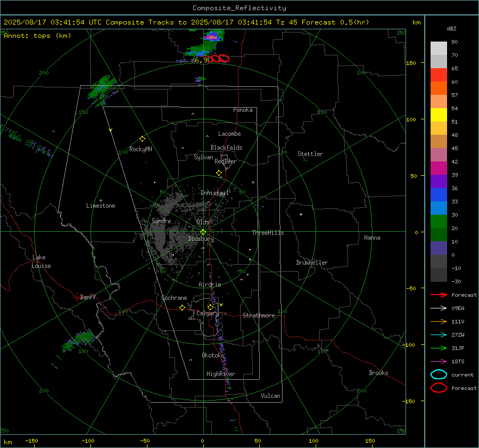This screenshot has height=448, width=479.
Task: Click the red forecast arrow in legend
Action: click(x=439, y=295)
